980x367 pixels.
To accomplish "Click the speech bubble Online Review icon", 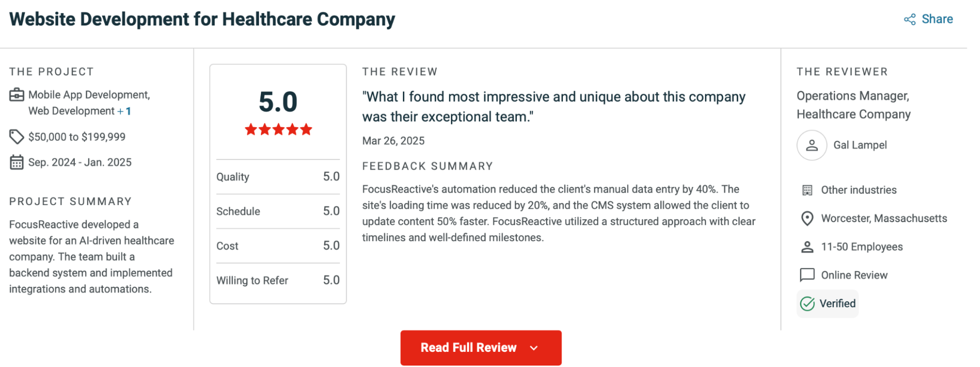I will click(807, 275).
